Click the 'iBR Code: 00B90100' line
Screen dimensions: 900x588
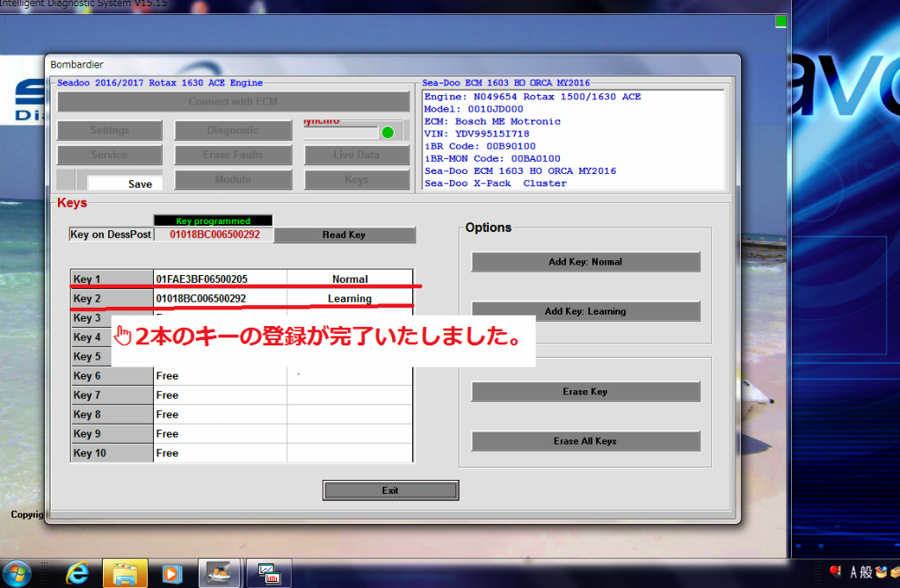coord(480,147)
